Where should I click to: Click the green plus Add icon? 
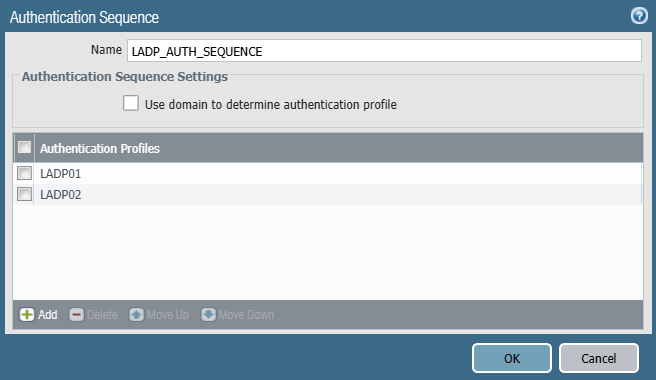click(27, 315)
